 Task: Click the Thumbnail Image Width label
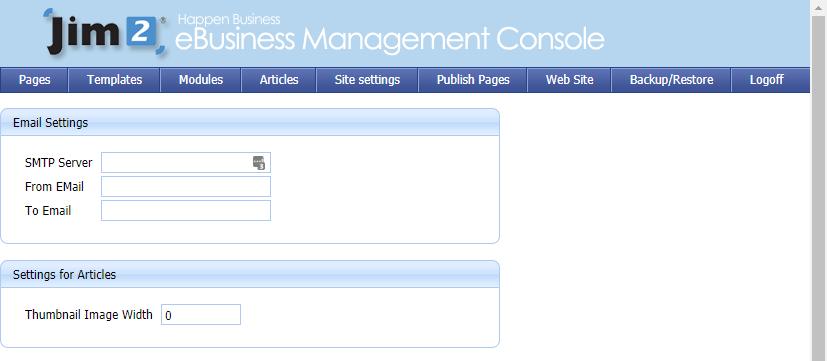click(x=89, y=315)
